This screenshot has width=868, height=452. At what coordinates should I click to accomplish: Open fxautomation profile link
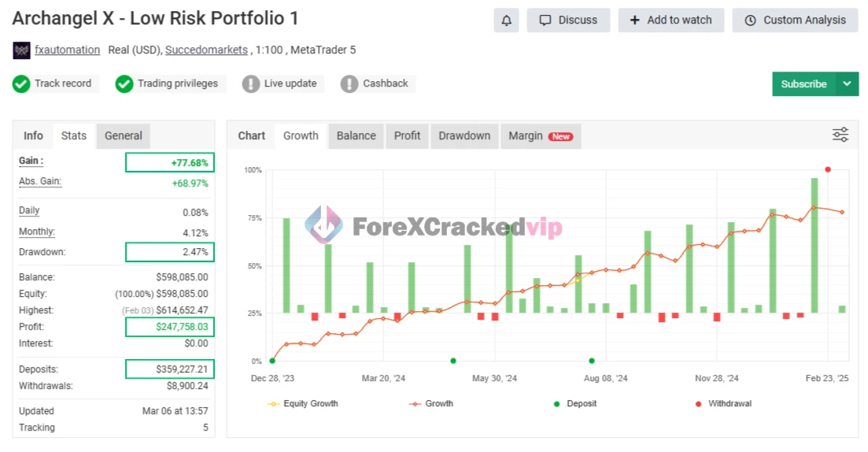pyautogui.click(x=68, y=50)
